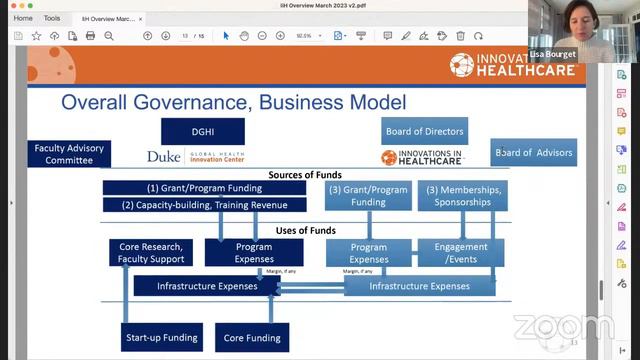Click the Core Research, Faculty Support box
Viewport: 640px width, 360px height.
151,253
